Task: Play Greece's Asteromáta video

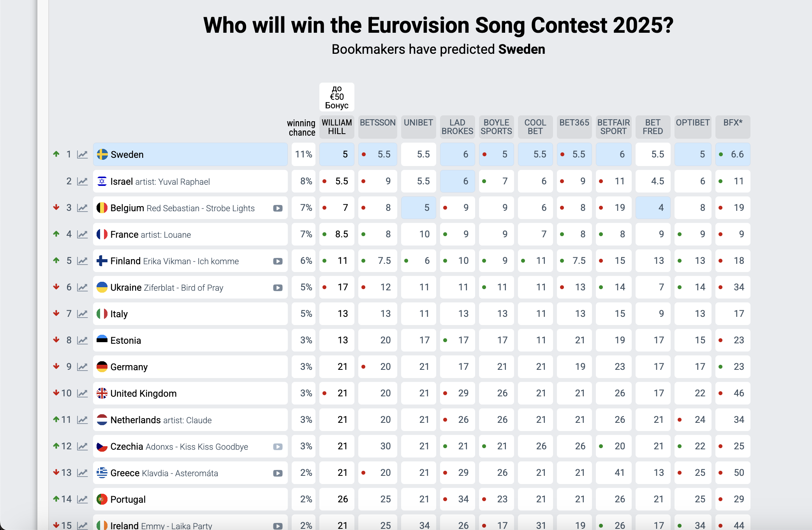Action: click(x=278, y=473)
